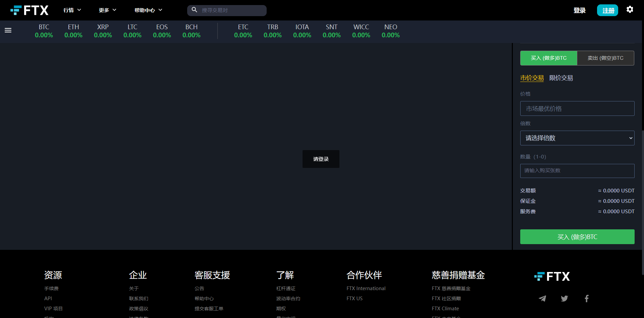Viewport: 644px width, 318px height.
Task: Select the WICC ticker
Action: click(361, 31)
